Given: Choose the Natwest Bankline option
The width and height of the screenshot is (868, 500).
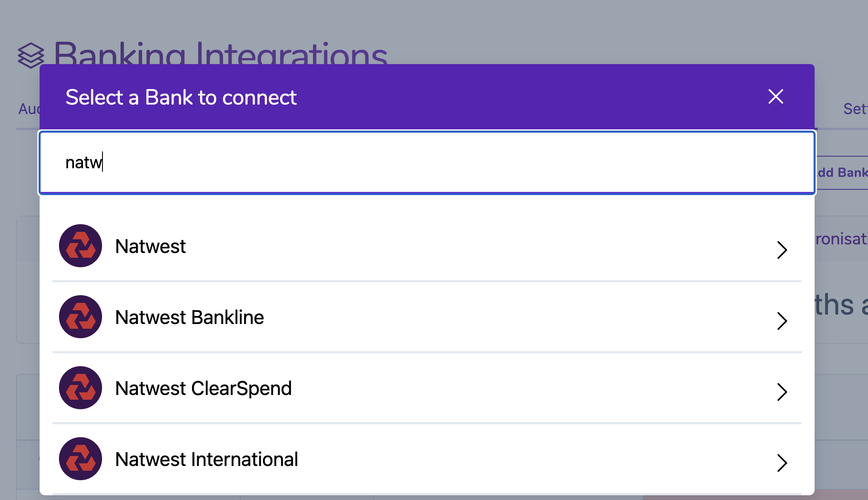Looking at the screenshot, I should 427,317.
